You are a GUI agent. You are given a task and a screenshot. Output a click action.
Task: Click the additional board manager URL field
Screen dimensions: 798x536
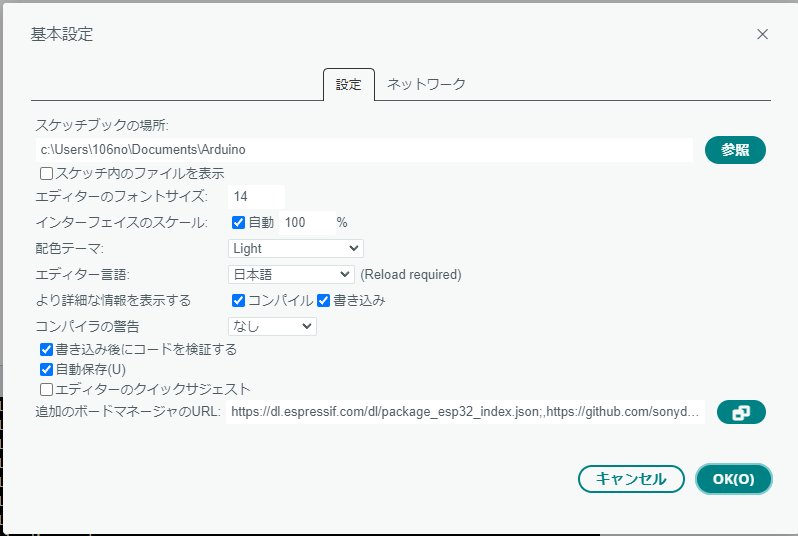[465, 412]
